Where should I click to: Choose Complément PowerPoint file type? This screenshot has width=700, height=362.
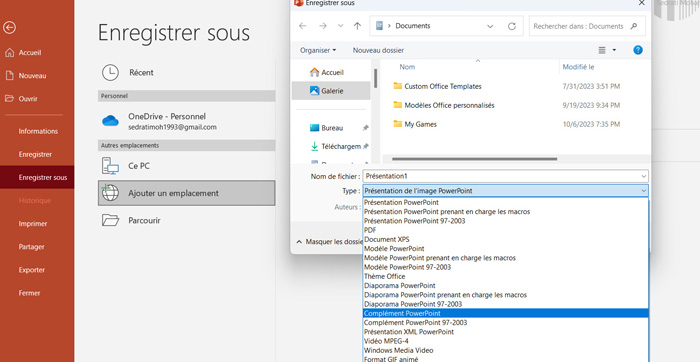coord(505,313)
